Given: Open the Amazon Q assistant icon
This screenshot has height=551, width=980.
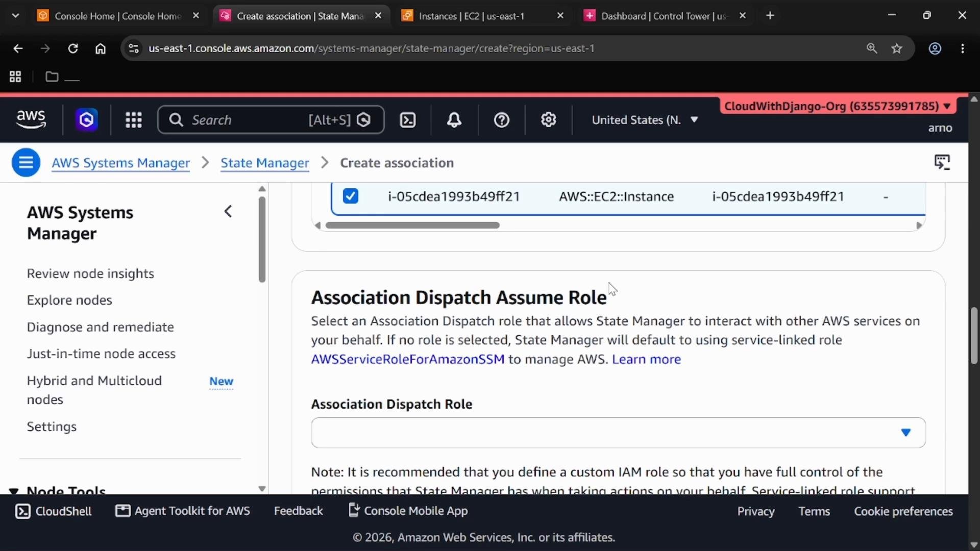Looking at the screenshot, I should [x=86, y=120].
